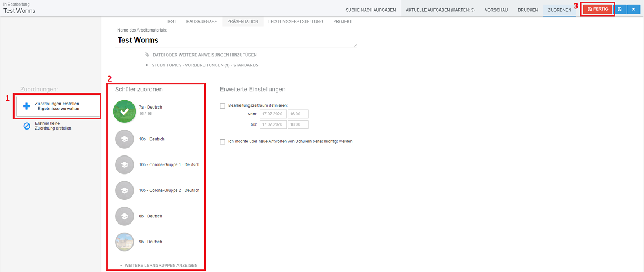Select the 8b Deutsch class avatar
This screenshot has width=644, height=272.
click(125, 216)
